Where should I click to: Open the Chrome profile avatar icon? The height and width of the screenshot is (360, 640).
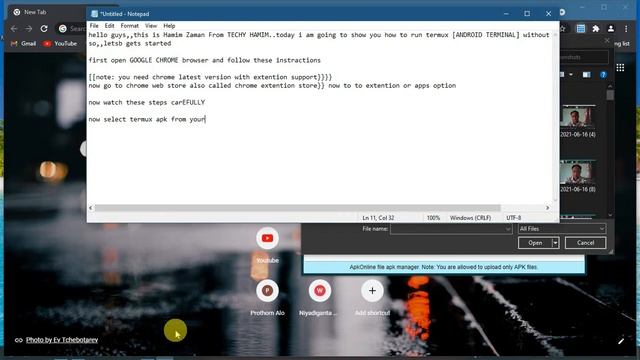pos(611,29)
